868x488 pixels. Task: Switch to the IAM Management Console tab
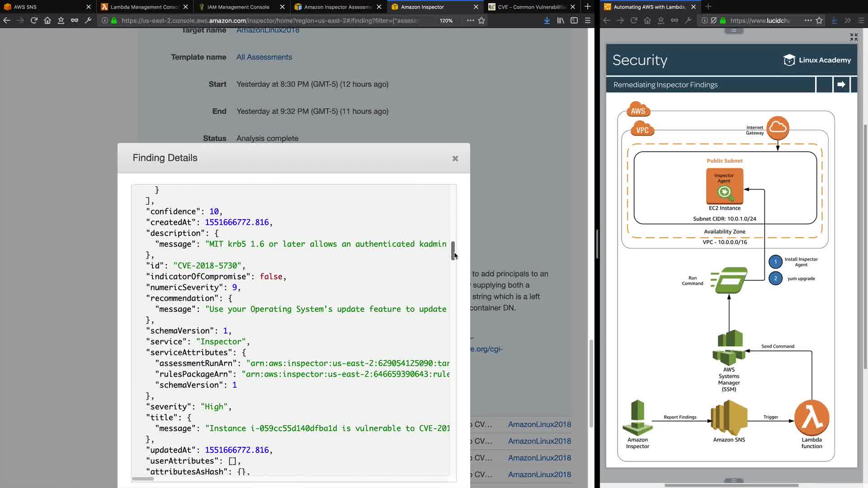click(x=238, y=7)
